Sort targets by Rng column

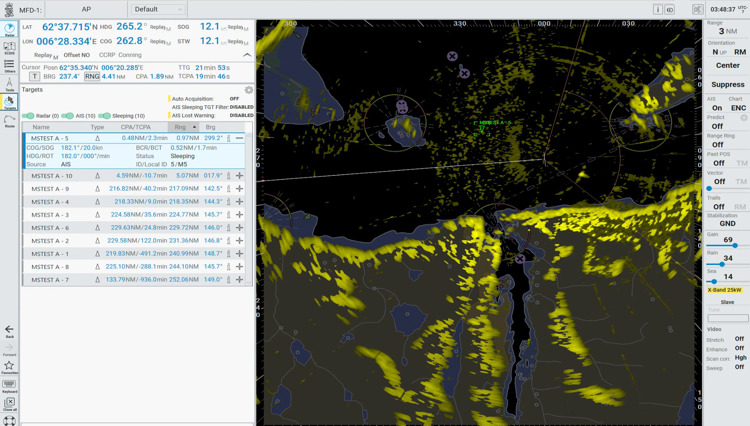point(183,127)
